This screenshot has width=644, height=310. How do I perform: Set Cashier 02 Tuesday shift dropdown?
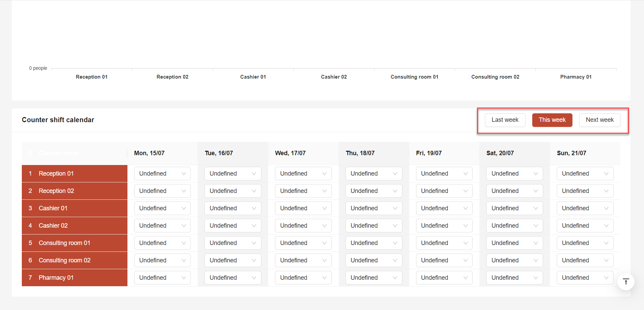pos(233,226)
